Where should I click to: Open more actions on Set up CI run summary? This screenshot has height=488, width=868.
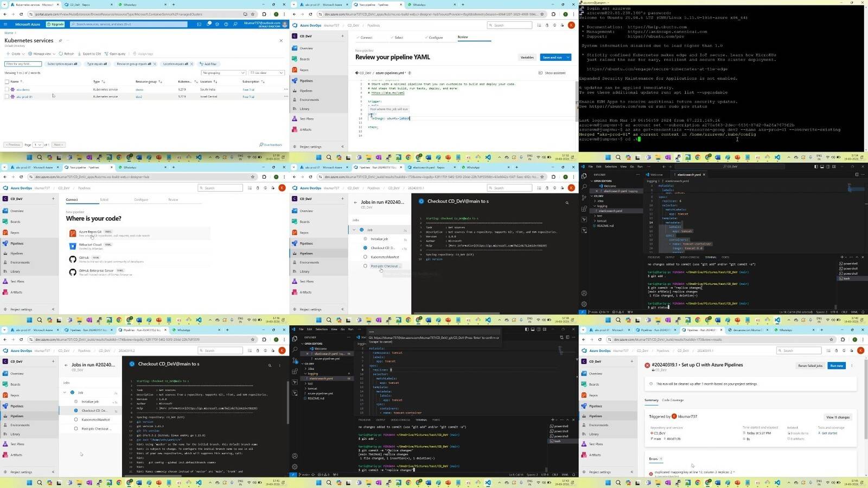pyautogui.click(x=852, y=365)
